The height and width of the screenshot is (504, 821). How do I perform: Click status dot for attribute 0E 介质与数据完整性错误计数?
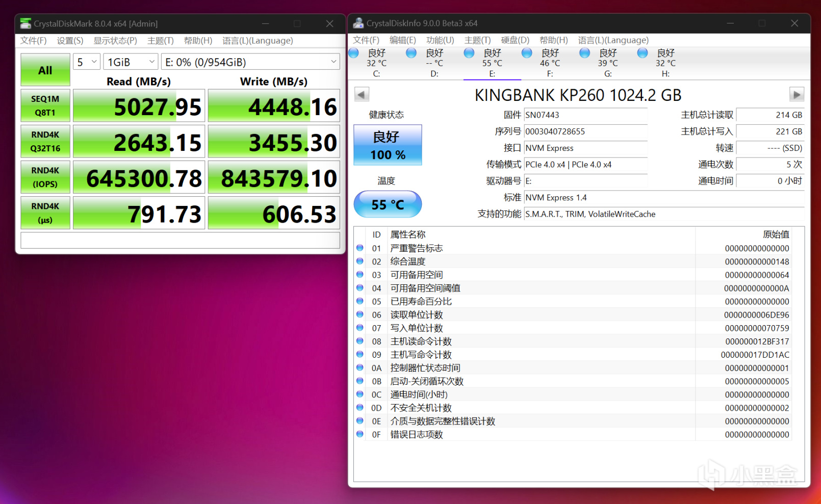pyautogui.click(x=360, y=420)
